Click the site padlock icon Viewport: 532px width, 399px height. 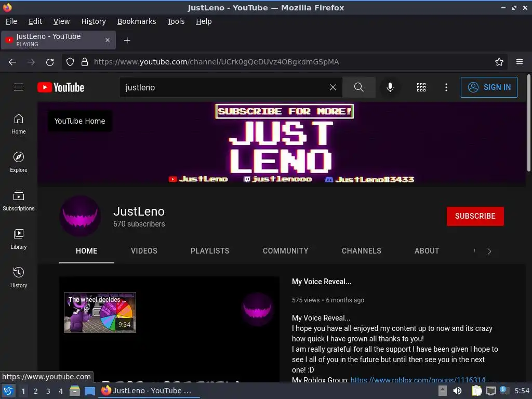click(x=85, y=62)
